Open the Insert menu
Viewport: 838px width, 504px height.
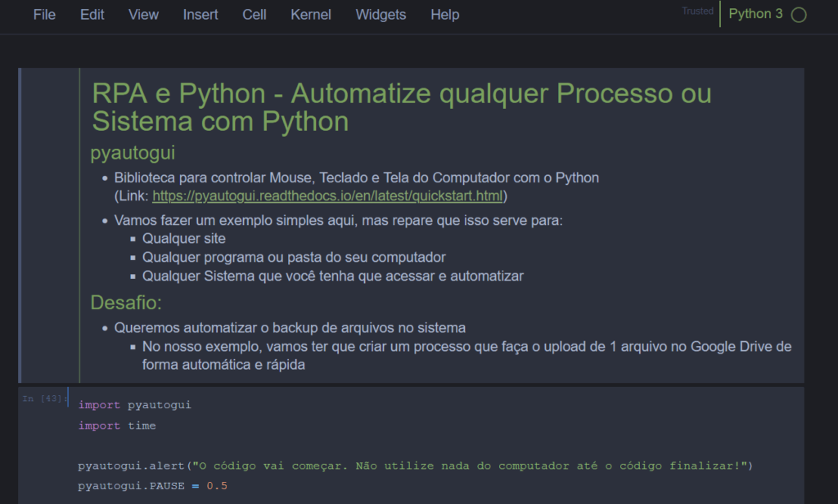pos(200,15)
